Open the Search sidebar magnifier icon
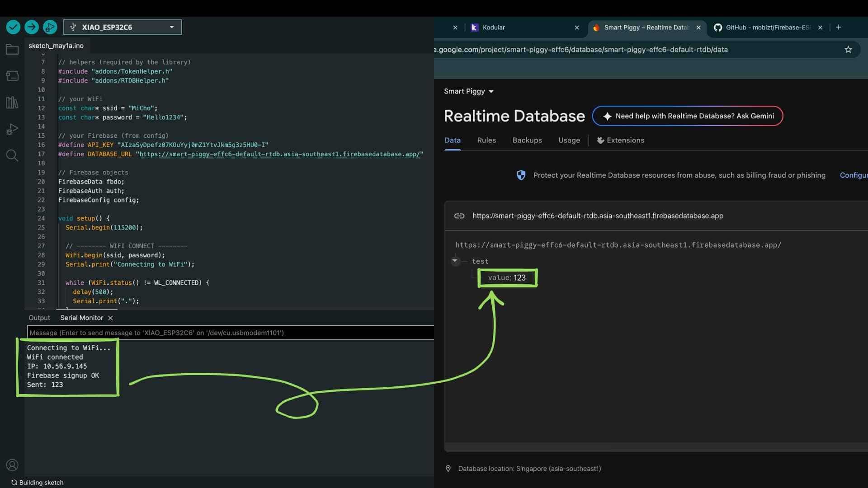868x488 pixels. (12, 156)
